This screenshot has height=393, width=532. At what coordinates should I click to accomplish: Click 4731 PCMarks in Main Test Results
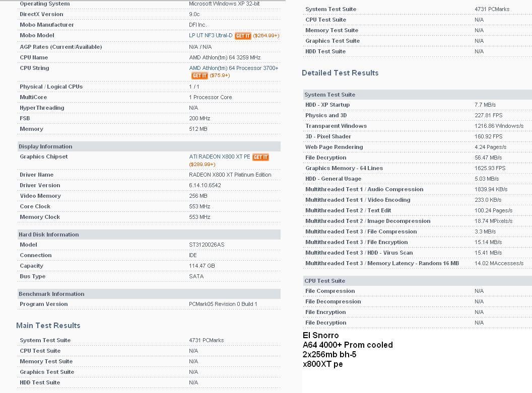click(206, 340)
